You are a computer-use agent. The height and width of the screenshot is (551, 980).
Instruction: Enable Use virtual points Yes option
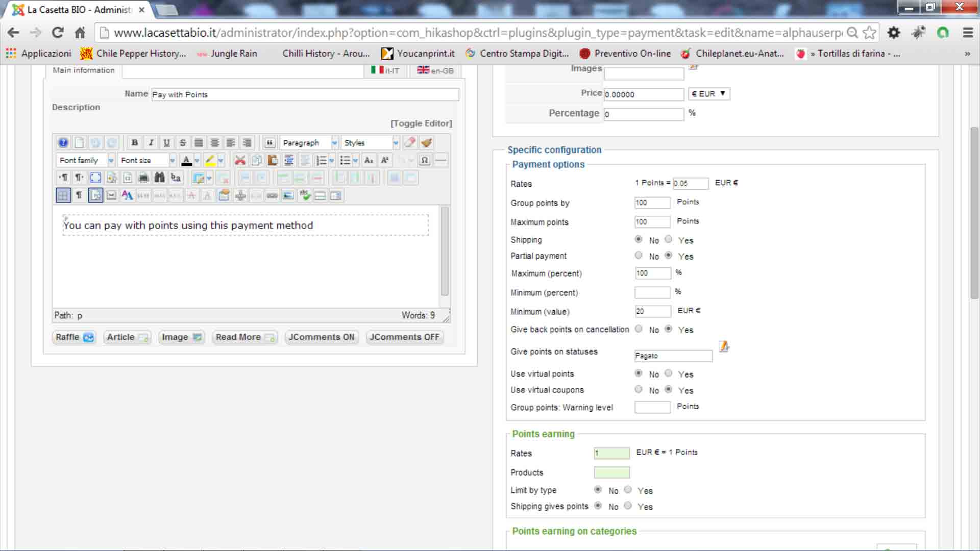[668, 373]
